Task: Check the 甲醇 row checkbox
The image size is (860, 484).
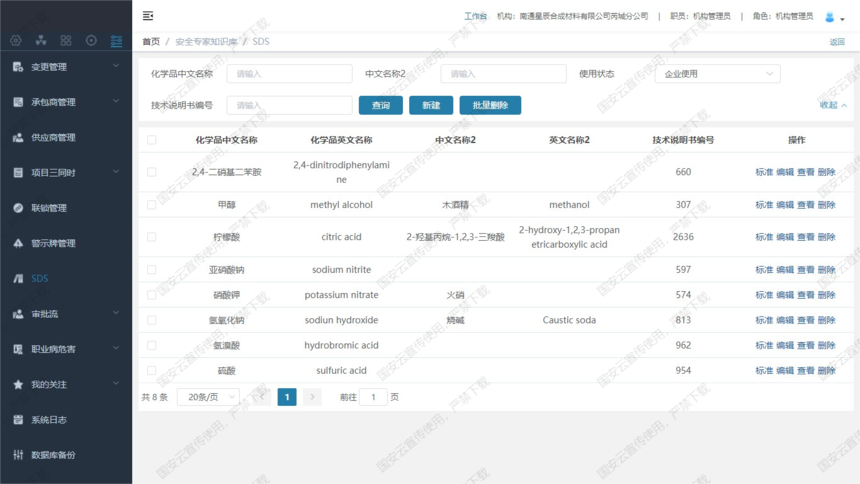Action: [x=151, y=205]
